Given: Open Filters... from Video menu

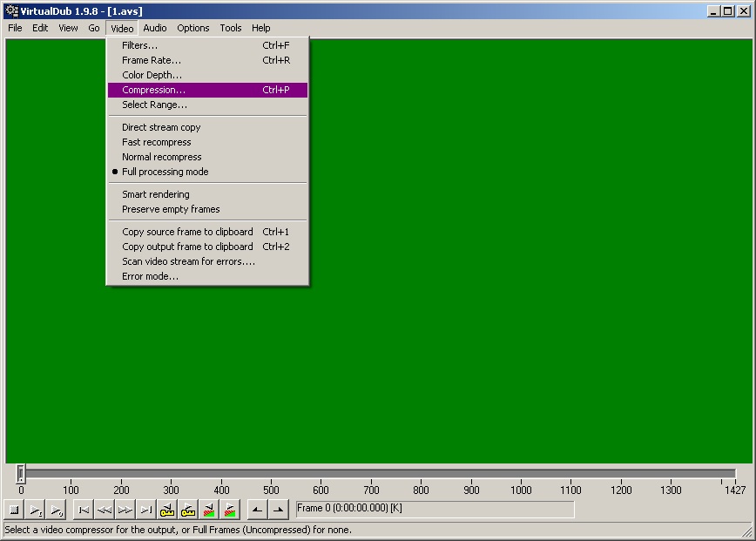Looking at the screenshot, I should (139, 45).
